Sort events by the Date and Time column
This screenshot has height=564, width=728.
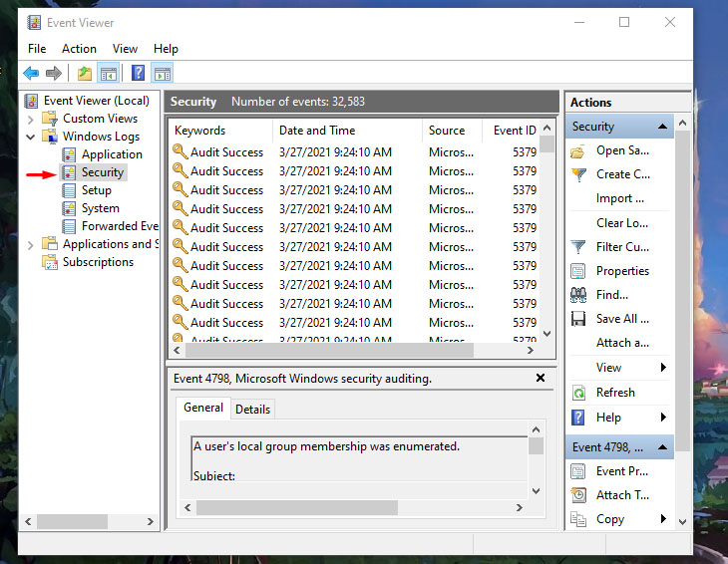click(317, 131)
